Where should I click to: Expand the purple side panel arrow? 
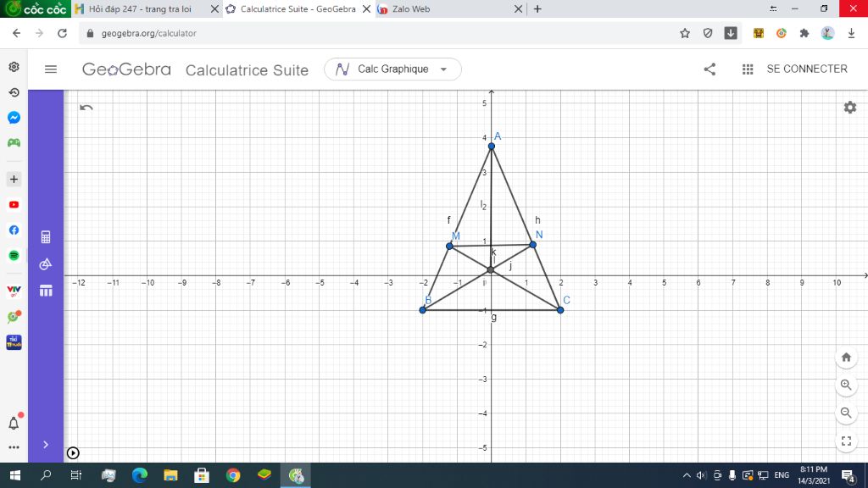coord(46,444)
